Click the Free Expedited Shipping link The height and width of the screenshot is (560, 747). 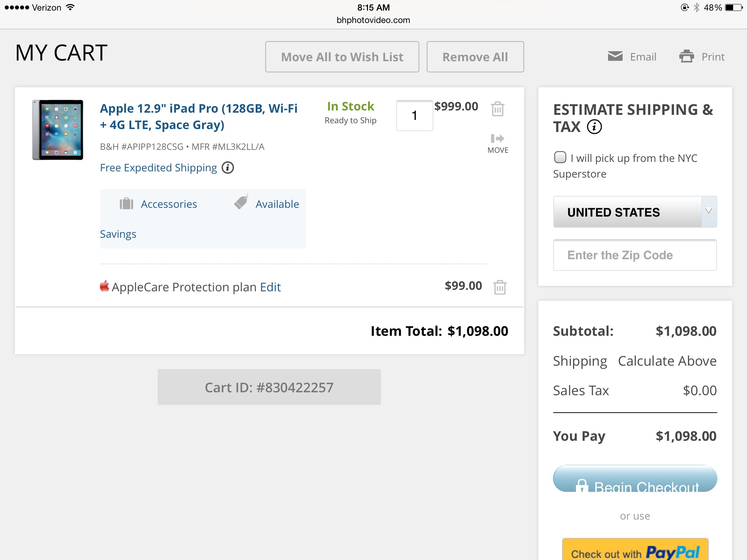[x=158, y=168]
